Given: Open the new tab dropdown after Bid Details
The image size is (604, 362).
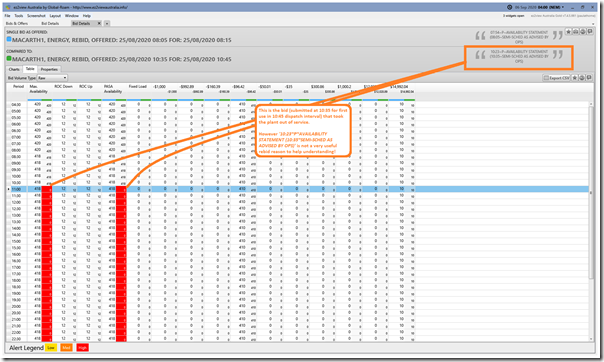Looking at the screenshot, I should (107, 23).
